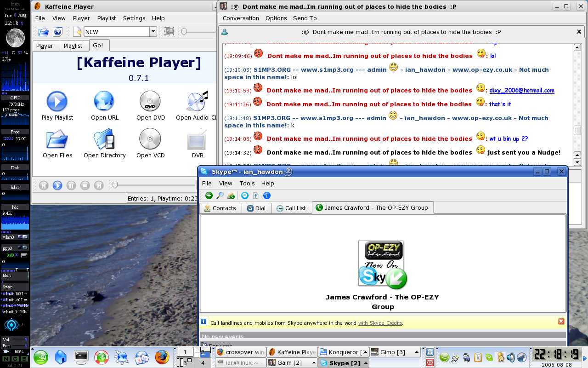Click the Open VCD disc icon

tap(150, 139)
